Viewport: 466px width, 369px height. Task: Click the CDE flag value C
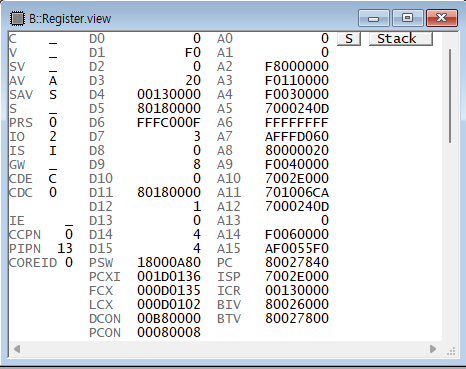53,179
